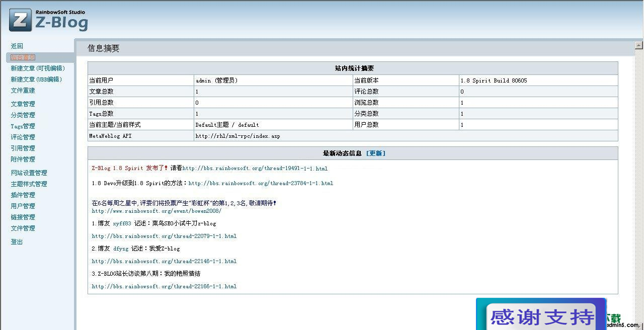Click the 最新动态信息 section title
The height and width of the screenshot is (330, 644).
[x=342, y=153]
